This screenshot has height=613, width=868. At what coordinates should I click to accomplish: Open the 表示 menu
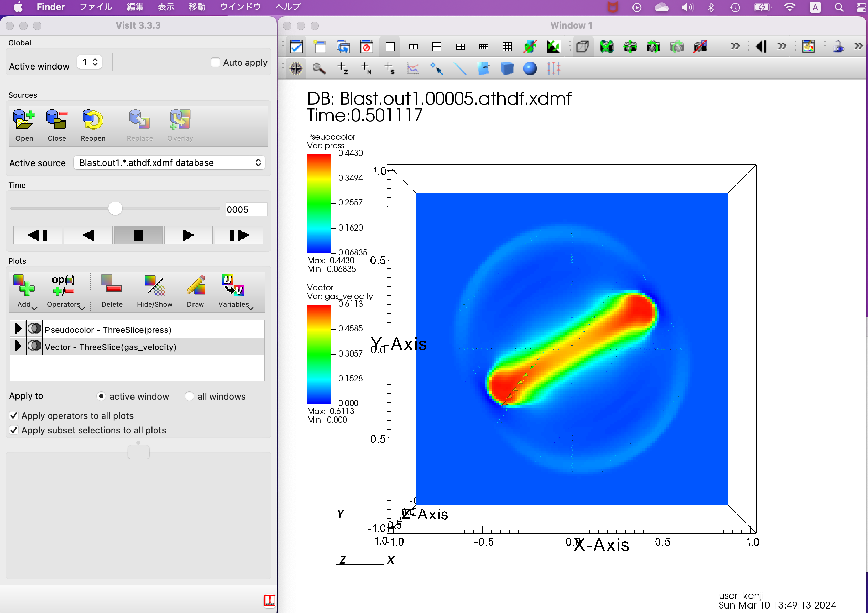point(166,7)
